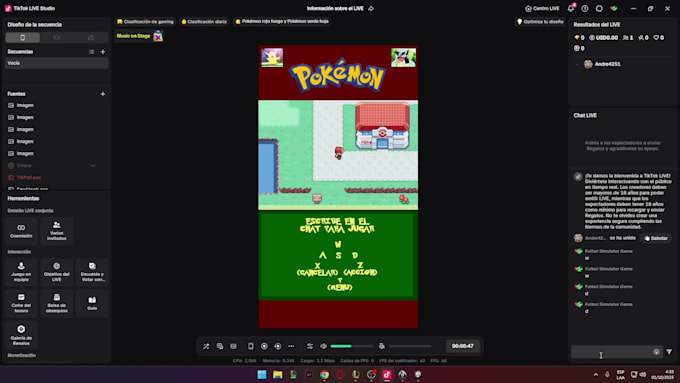Open the help question mark icon
Image resolution: width=680 pixels, height=383 pixels.
(x=585, y=8)
